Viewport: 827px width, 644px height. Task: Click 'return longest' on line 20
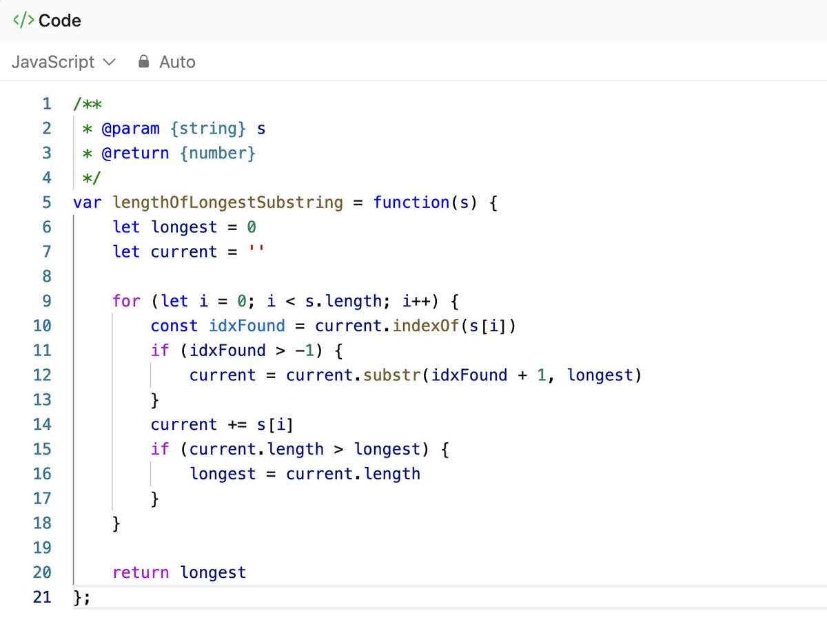point(179,572)
